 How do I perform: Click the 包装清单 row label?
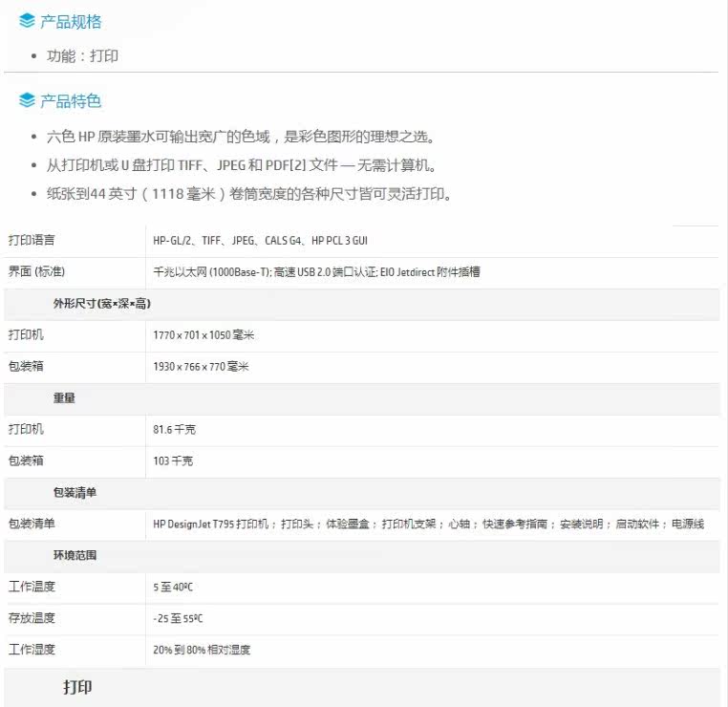pyautogui.click(x=32, y=524)
